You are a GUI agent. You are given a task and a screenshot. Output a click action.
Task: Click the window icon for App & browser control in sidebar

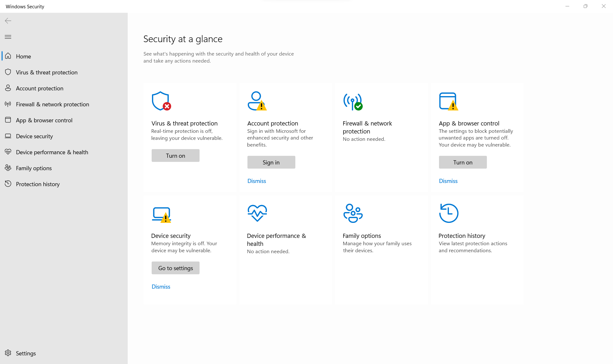coord(8,120)
